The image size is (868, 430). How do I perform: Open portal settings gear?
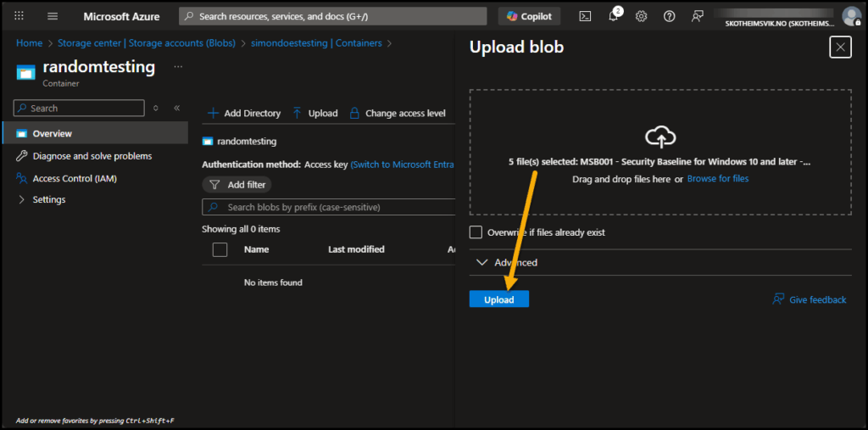641,16
